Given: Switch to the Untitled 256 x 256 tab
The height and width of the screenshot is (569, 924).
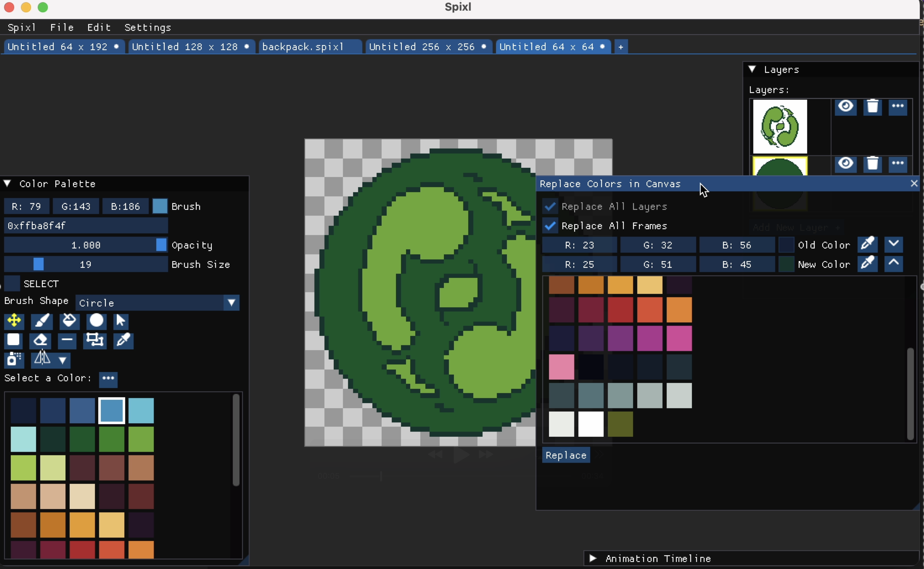Looking at the screenshot, I should tap(429, 47).
